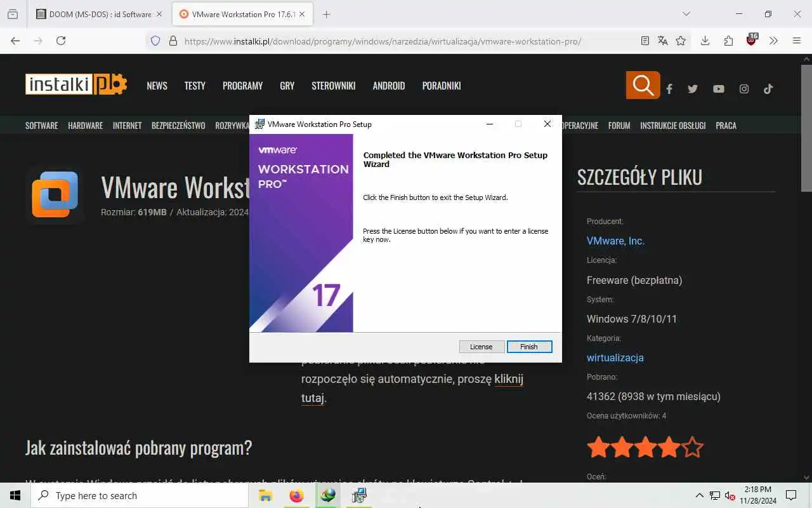Click the Finish button in setup wizard
The image size is (812, 508).
click(x=530, y=347)
